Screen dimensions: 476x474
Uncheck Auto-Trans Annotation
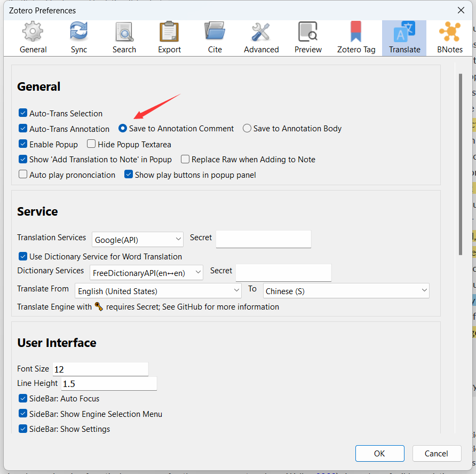[x=23, y=128]
